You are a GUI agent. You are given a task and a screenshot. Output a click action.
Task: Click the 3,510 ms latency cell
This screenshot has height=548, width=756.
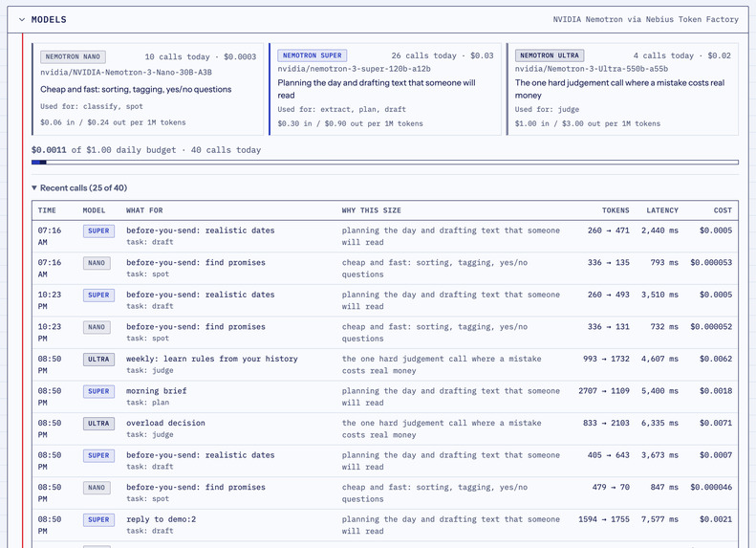coord(659,295)
